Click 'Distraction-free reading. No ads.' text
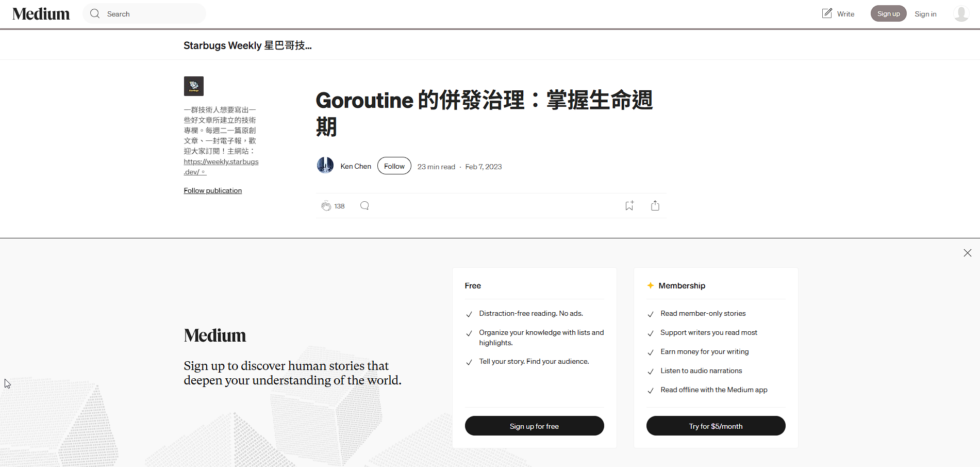Image resolution: width=980 pixels, height=467 pixels. point(531,313)
